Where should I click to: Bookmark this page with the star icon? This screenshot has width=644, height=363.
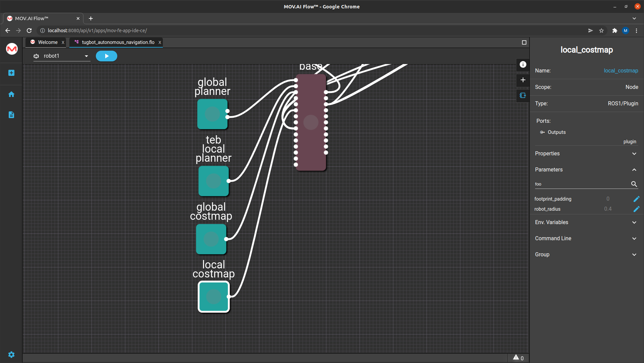(601, 31)
